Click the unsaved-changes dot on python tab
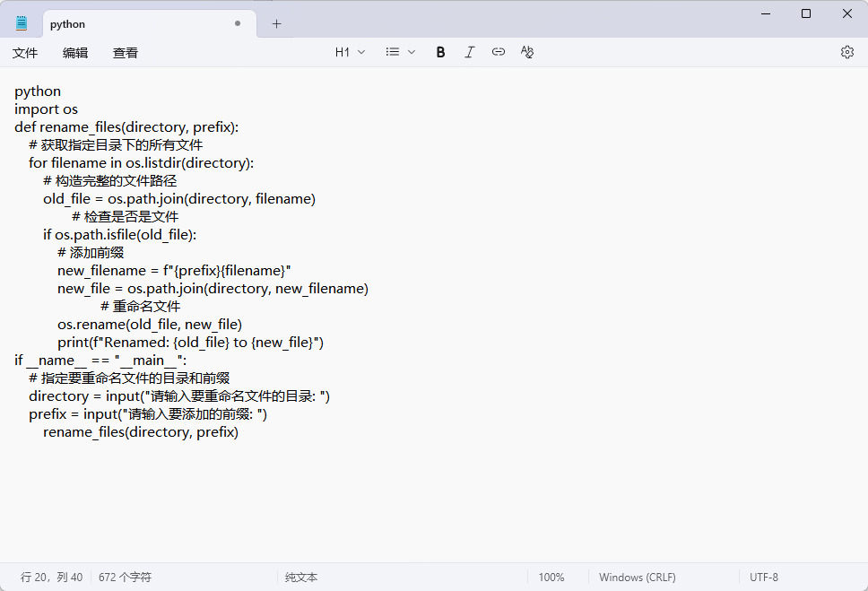The height and width of the screenshot is (591, 868). (238, 24)
